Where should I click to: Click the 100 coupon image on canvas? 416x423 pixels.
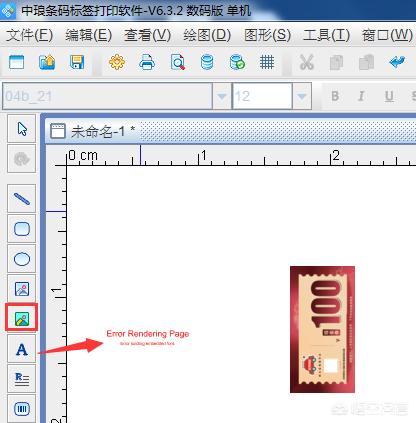tap(322, 329)
